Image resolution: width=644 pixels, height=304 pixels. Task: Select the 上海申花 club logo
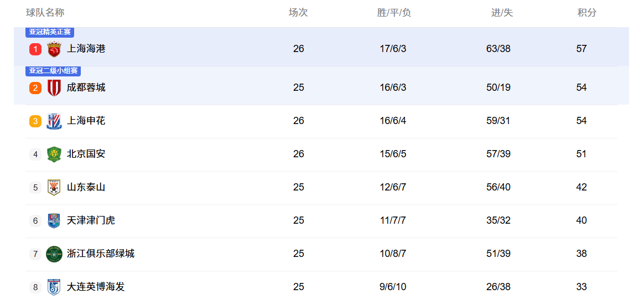54,121
